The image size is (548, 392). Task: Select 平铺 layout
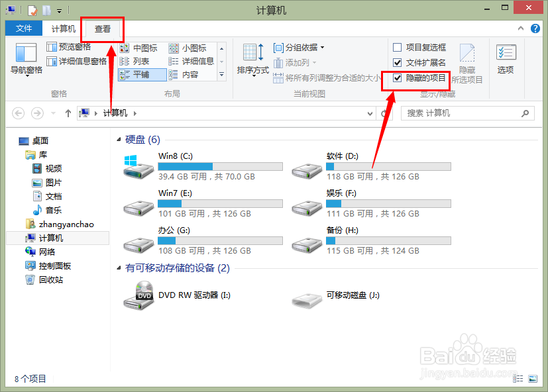142,74
